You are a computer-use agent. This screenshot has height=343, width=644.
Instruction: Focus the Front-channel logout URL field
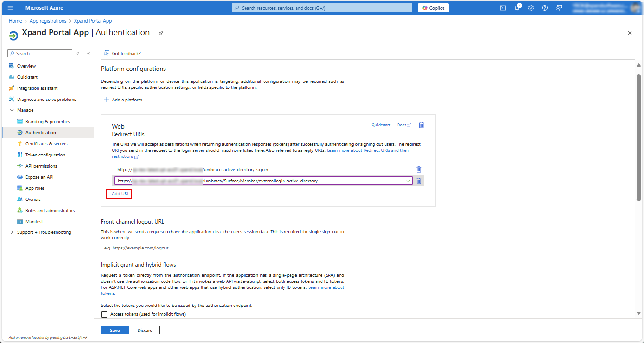[x=222, y=248]
